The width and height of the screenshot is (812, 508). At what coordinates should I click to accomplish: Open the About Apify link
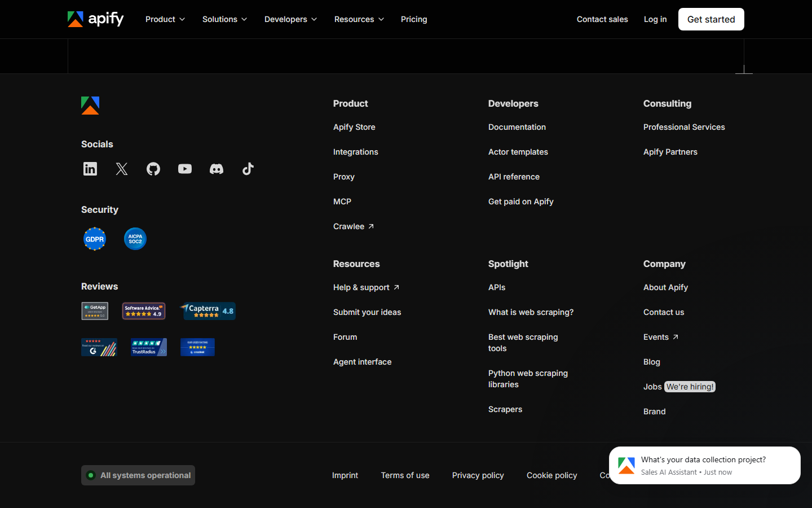[666, 287]
